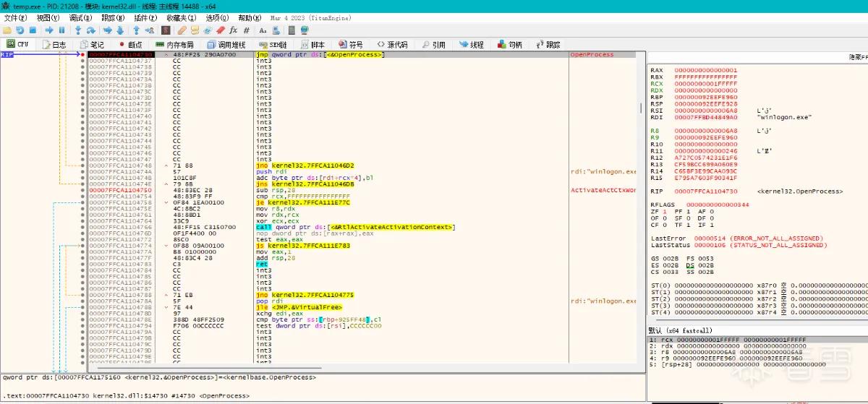This screenshot has width=868, height=404.
Task: Open the functions list via fx icon
Action: coord(234,30)
